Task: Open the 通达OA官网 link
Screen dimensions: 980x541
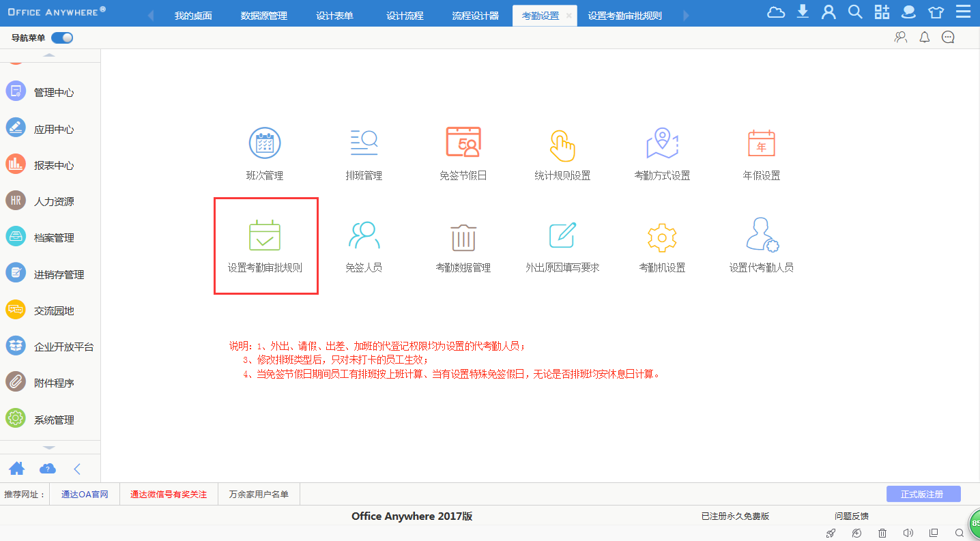Action: 85,494
